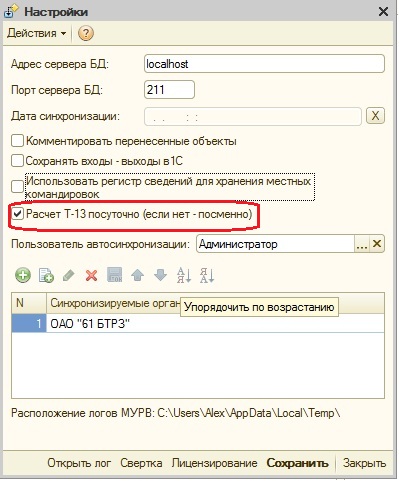Image resolution: width=399 pixels, height=481 pixels.
Task: Toggle регистр сведений для местных командировок checkbox
Action: pyautogui.click(x=17, y=187)
